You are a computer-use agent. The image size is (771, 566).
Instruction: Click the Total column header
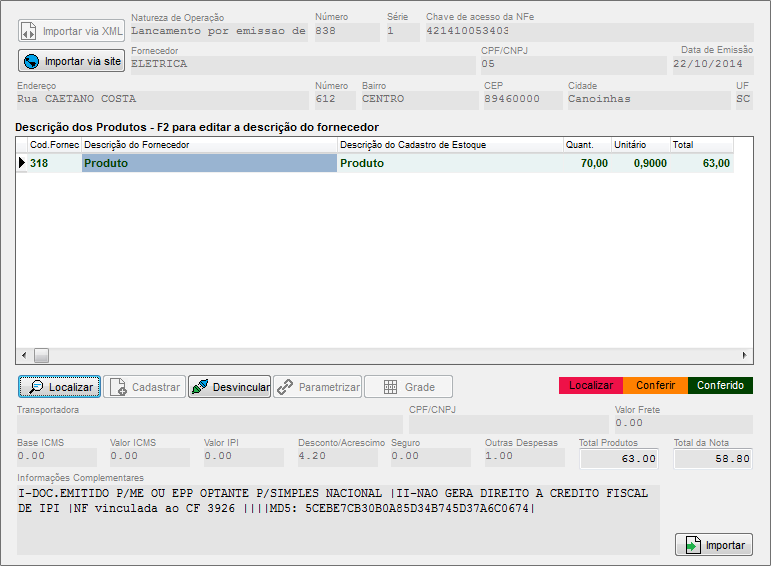point(702,145)
